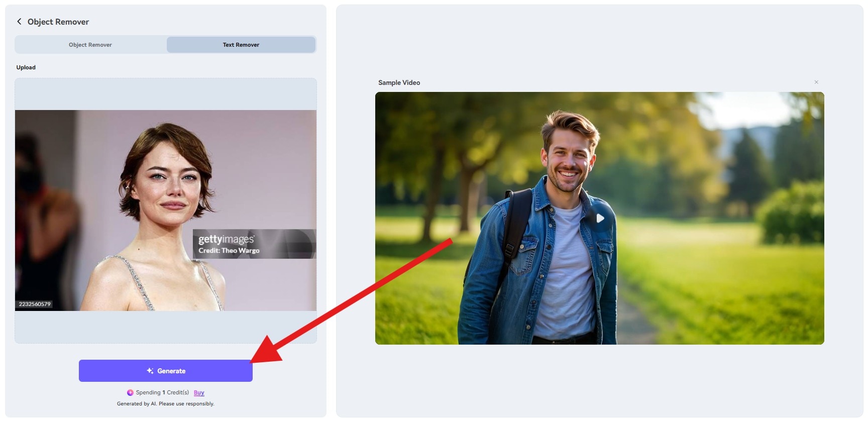The width and height of the screenshot is (868, 424).
Task: Close the Sample Video panel
Action: tap(816, 82)
